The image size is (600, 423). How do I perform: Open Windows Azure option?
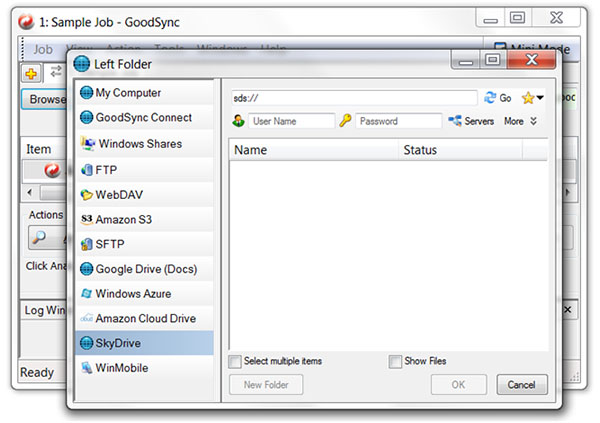(144, 294)
